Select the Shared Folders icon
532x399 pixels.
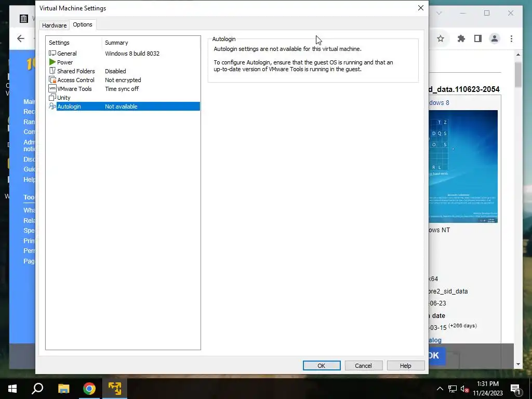coord(52,71)
